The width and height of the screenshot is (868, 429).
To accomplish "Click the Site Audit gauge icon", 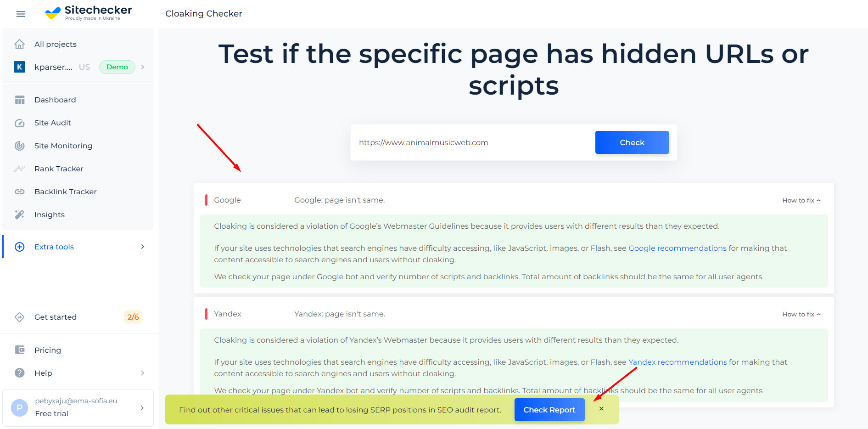I will [19, 123].
